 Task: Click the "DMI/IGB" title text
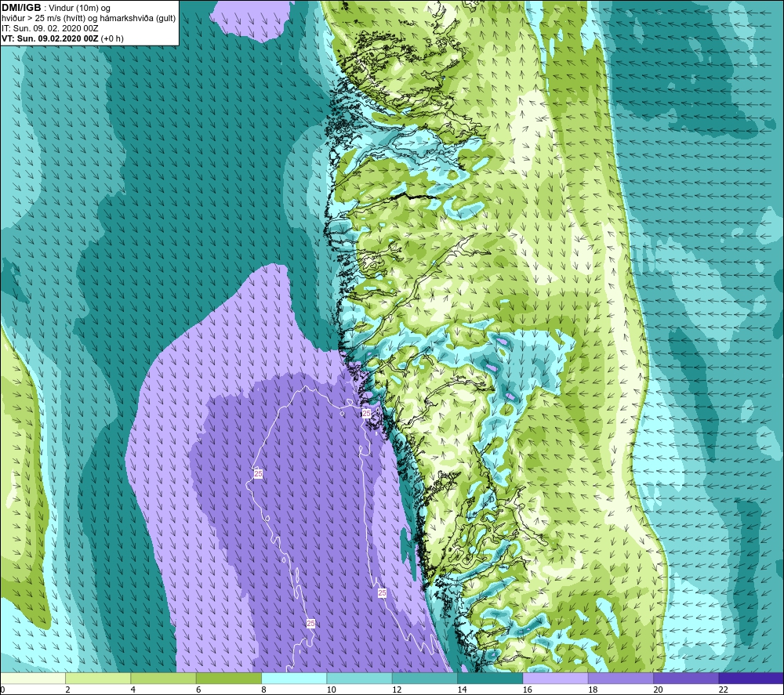[x=21, y=8]
